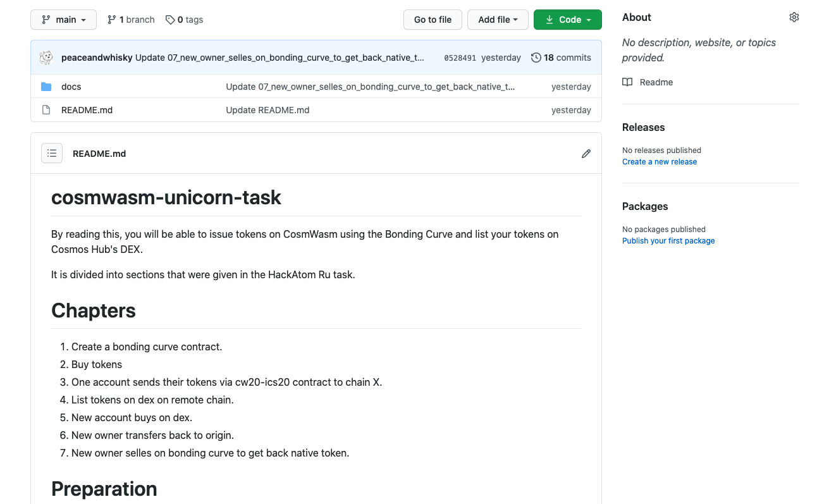Click the commit history clock icon
817x504 pixels.
[536, 58]
